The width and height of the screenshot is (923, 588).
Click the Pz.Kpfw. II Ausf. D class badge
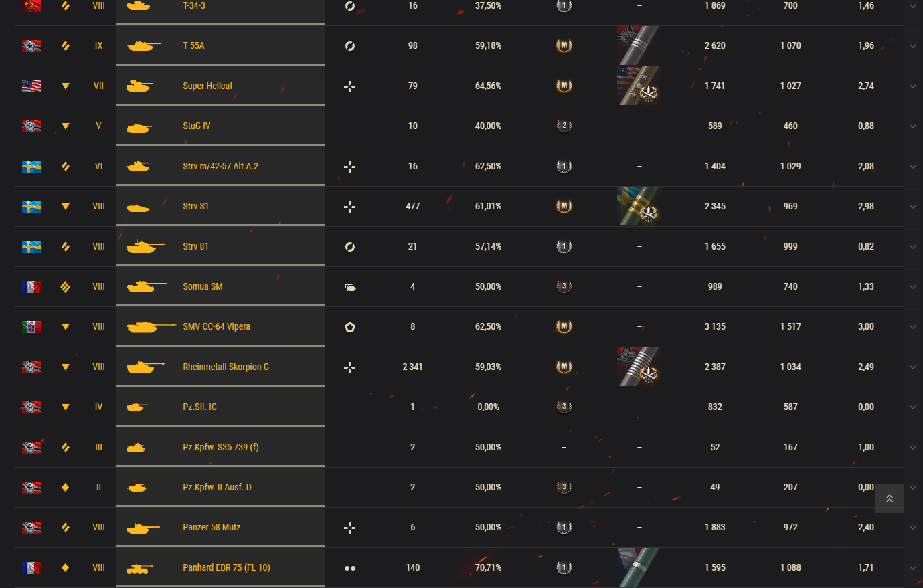(x=65, y=487)
